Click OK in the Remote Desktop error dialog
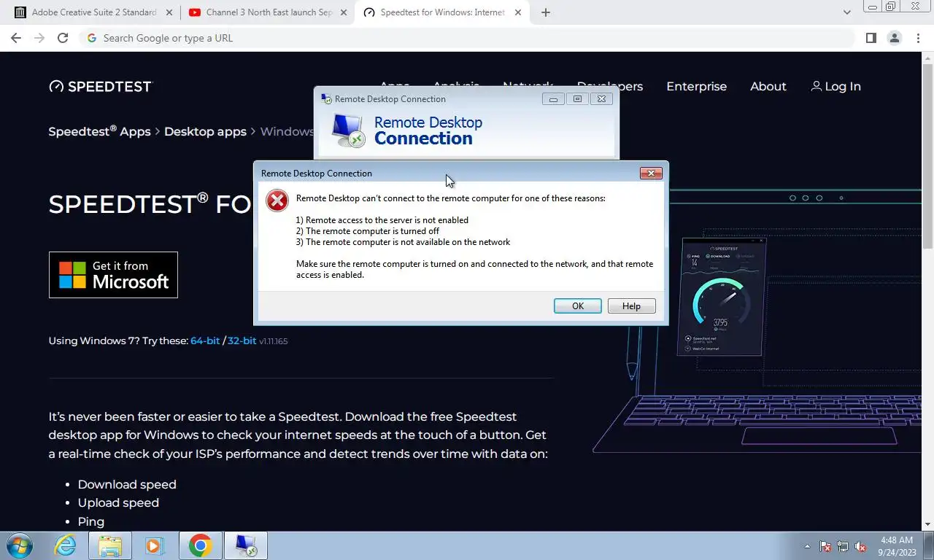This screenshot has width=934, height=560. pos(577,306)
